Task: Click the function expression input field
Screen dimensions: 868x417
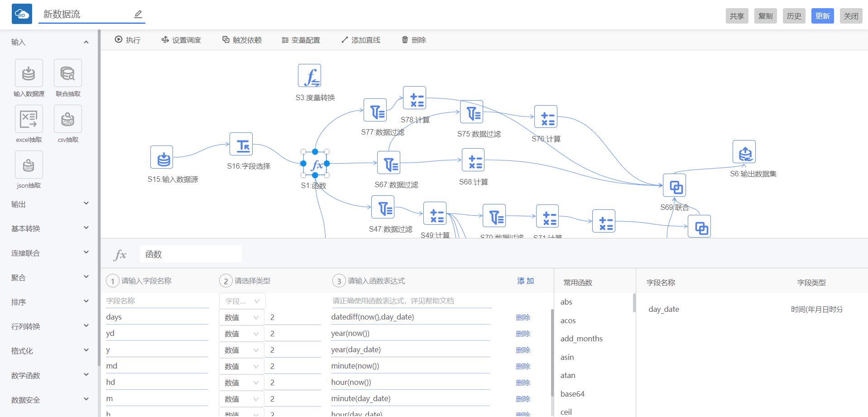Action: coord(411,301)
